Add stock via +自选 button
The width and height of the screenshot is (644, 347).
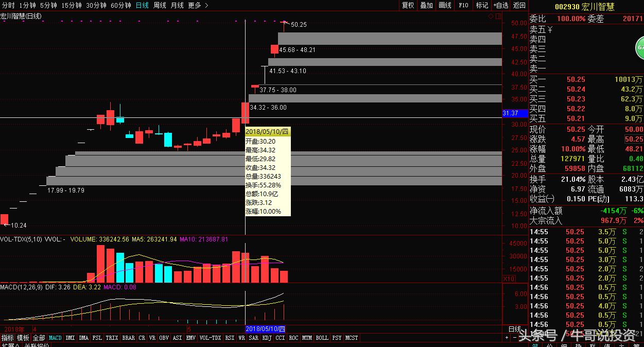(x=500, y=5)
